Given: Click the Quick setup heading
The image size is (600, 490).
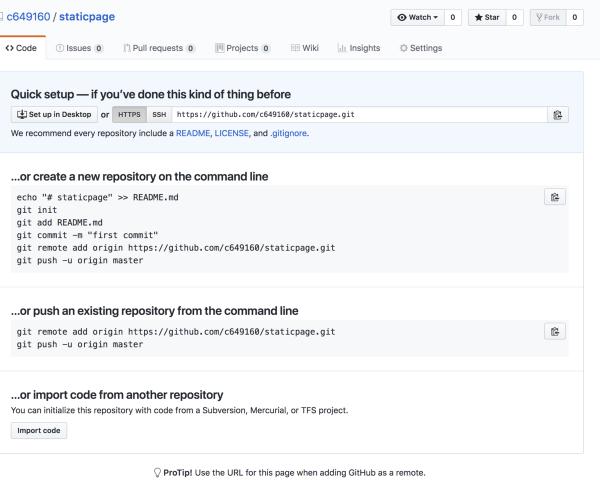Looking at the screenshot, I should (151, 94).
